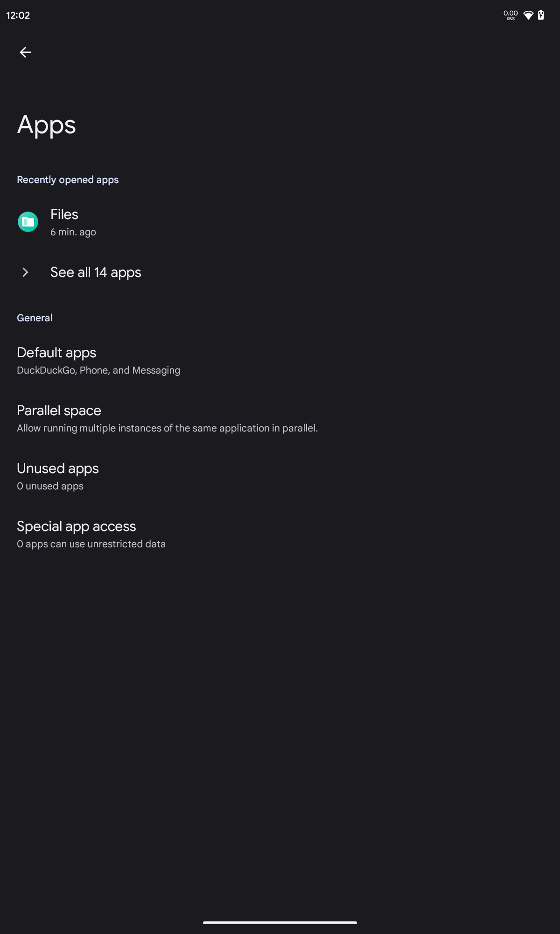The width and height of the screenshot is (560, 934).
Task: Select the '6 min. ago' Files subtitle
Action: pyautogui.click(x=73, y=232)
